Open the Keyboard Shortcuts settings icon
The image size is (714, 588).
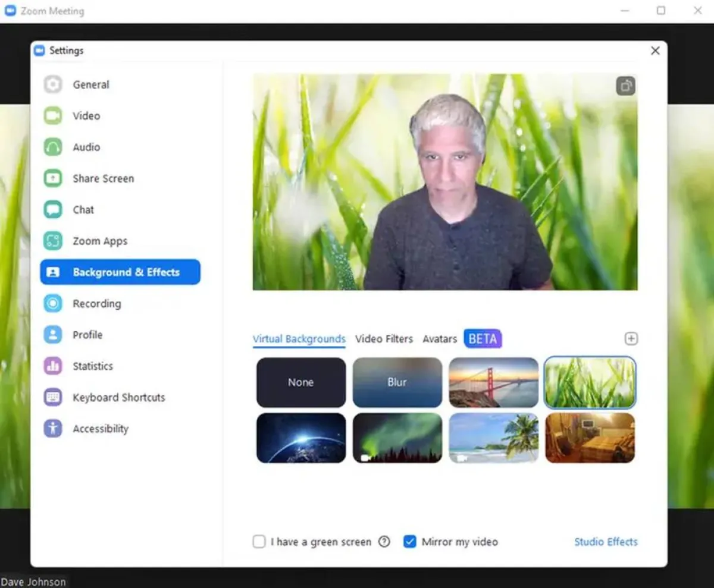tap(52, 397)
